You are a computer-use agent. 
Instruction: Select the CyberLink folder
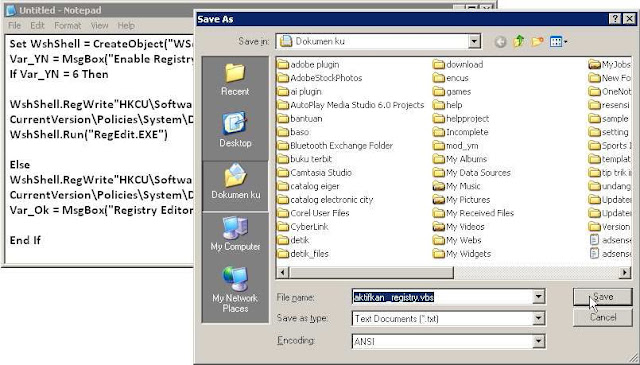[303, 227]
